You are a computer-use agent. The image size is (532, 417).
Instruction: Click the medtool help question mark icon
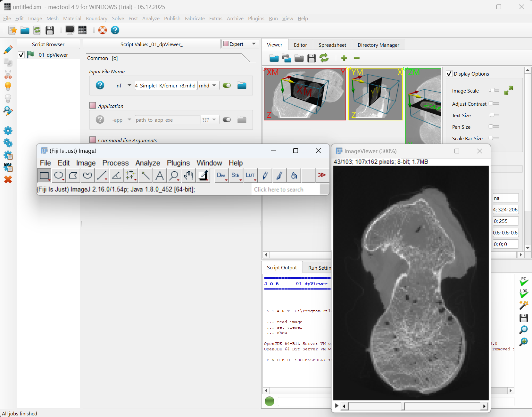pyautogui.click(x=115, y=30)
